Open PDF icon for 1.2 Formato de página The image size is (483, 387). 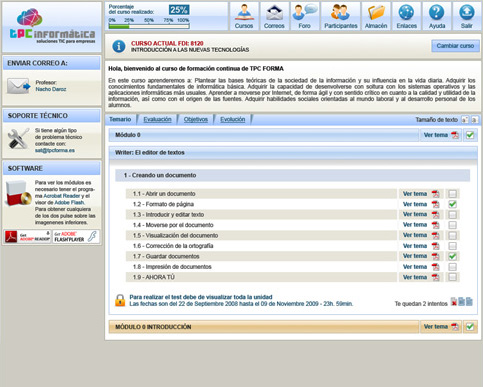(435, 204)
